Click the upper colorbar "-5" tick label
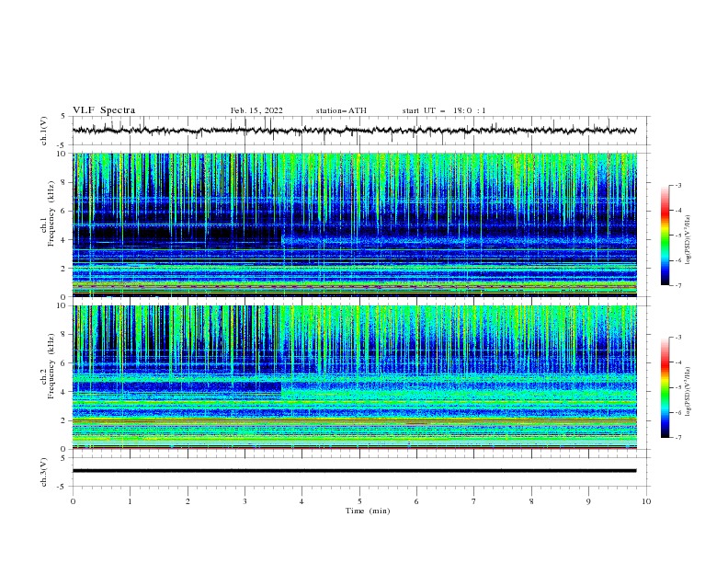This screenshot has height=563, width=728. tap(677, 236)
